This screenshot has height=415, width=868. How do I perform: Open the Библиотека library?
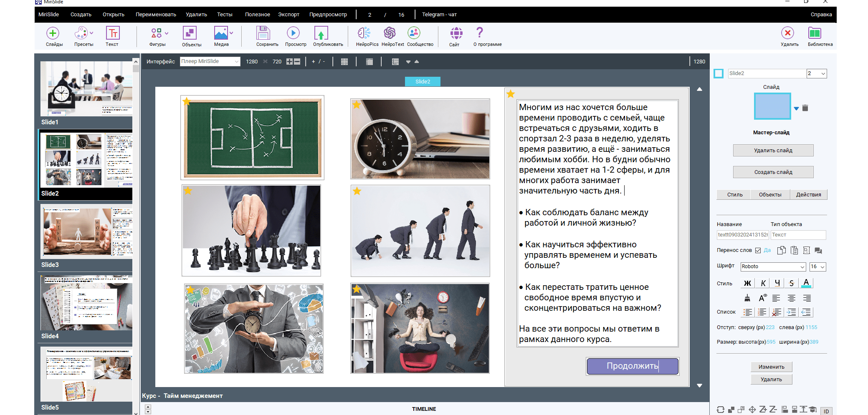click(815, 33)
